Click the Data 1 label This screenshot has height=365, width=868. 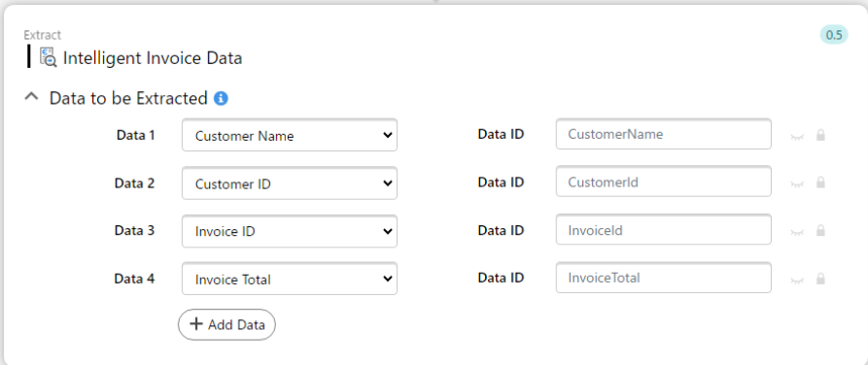click(x=136, y=135)
